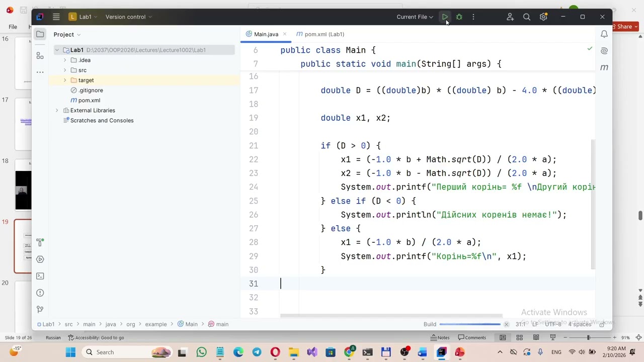The image size is (644, 362).
Task: Open the Code With Me people icon
Action: click(x=510, y=17)
